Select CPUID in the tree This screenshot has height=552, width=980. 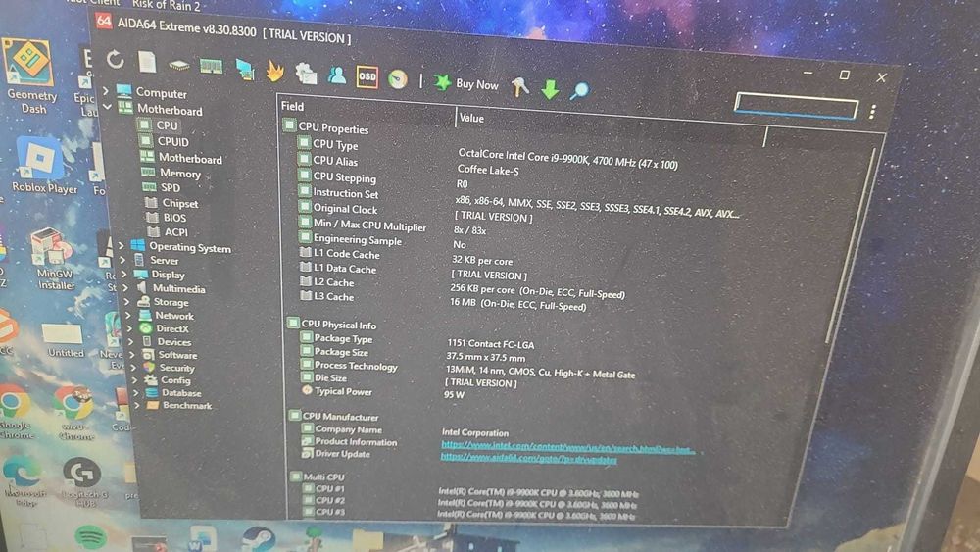tap(172, 142)
